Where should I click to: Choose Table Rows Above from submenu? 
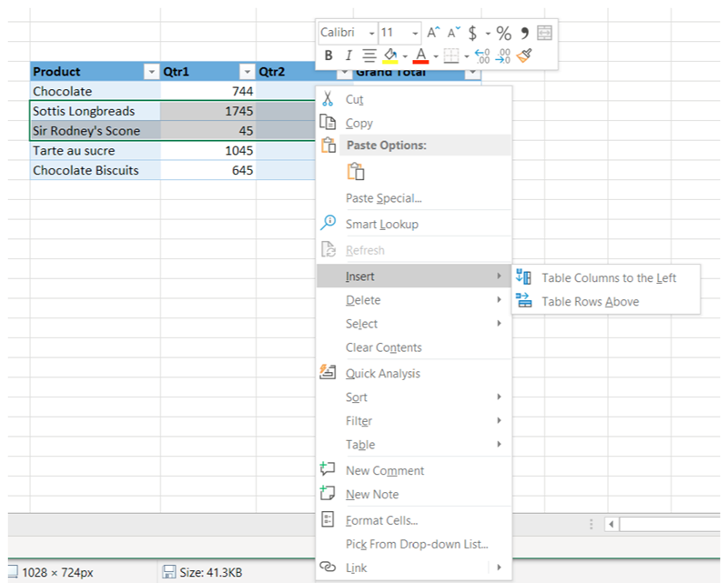click(590, 302)
